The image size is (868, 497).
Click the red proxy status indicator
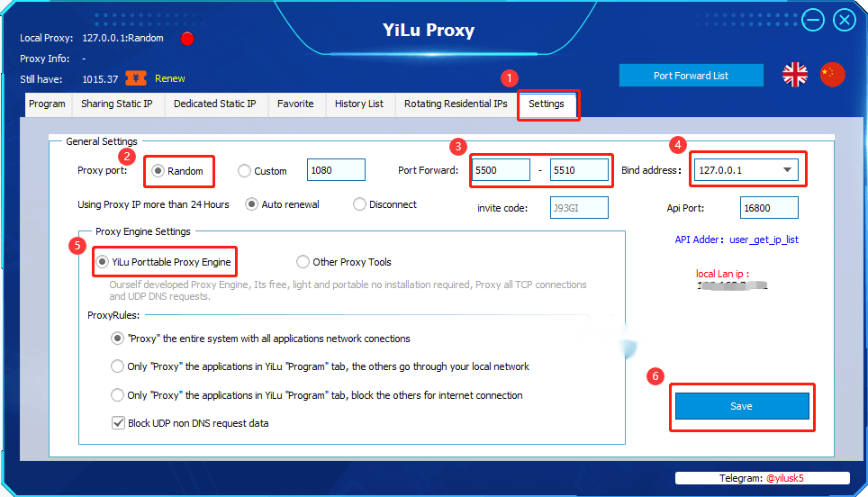187,39
